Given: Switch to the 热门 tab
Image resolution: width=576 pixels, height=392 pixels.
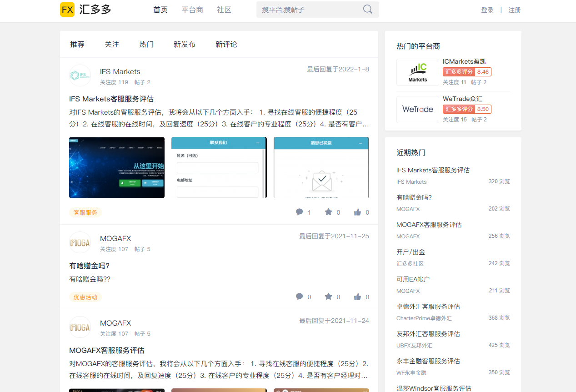Looking at the screenshot, I should tap(146, 44).
